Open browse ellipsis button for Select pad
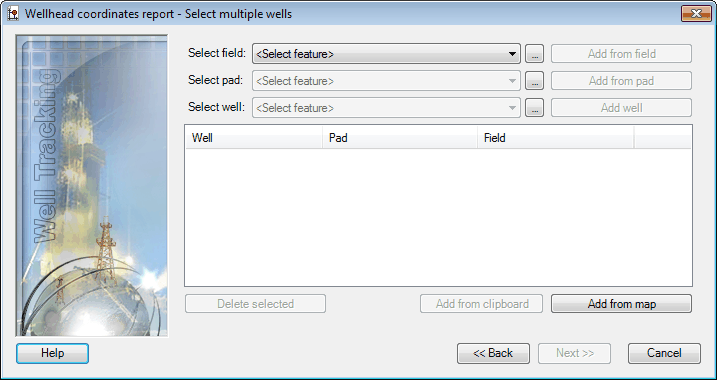 [x=534, y=81]
